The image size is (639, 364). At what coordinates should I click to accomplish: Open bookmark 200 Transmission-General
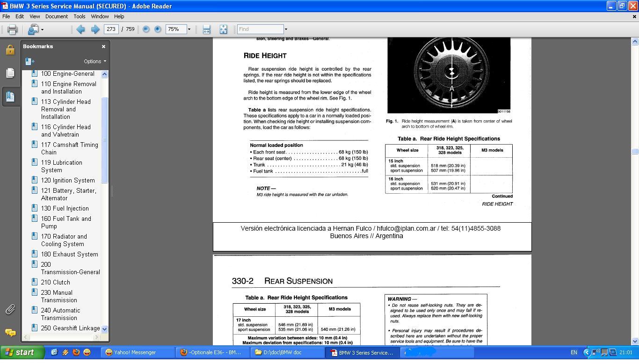tap(71, 268)
